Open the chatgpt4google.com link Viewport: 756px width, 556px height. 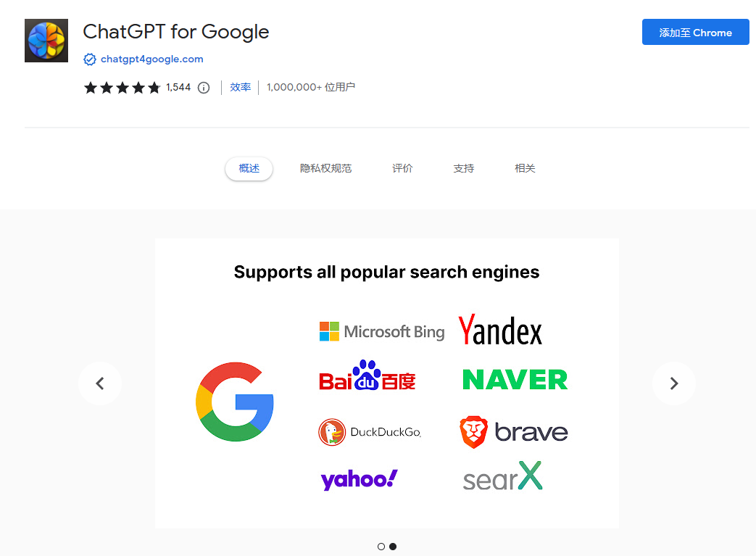click(x=151, y=59)
